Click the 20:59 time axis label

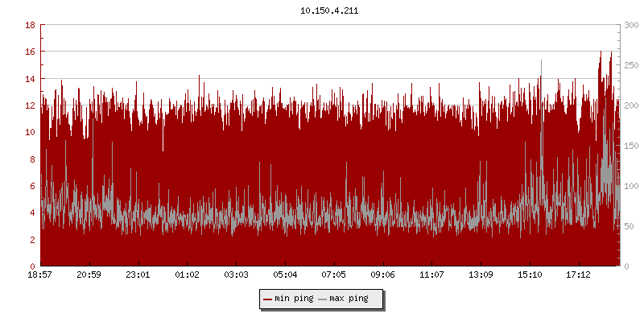pos(89,275)
